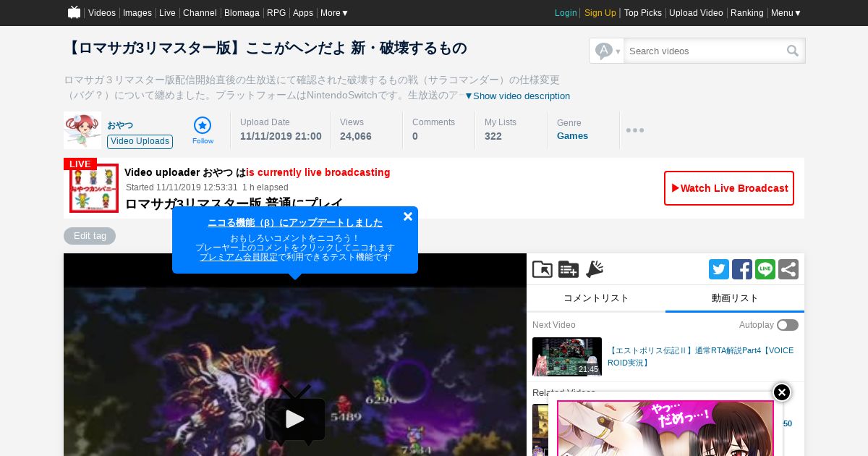This screenshot has width=868, height=456.
Task: Click the Sign Up link
Action: tap(600, 13)
